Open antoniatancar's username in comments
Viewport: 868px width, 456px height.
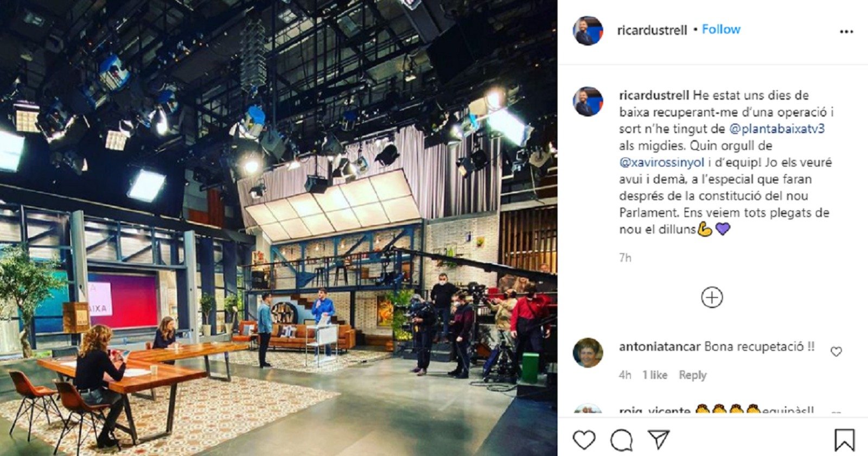click(660, 347)
